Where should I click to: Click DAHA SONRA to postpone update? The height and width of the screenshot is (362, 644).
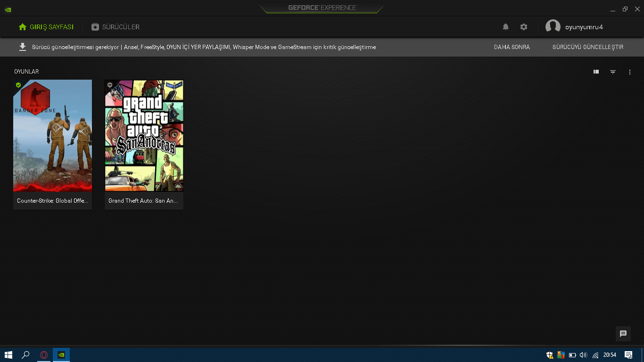coord(512,47)
